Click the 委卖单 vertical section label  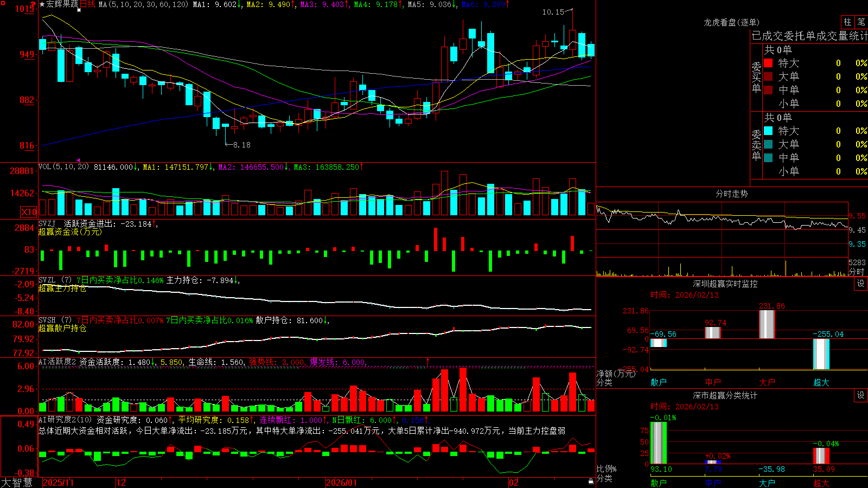(756, 145)
